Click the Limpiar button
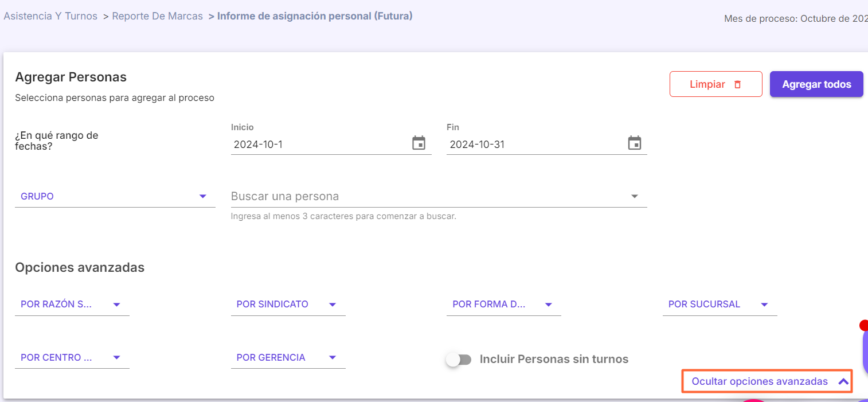The width and height of the screenshot is (868, 402). click(x=715, y=84)
